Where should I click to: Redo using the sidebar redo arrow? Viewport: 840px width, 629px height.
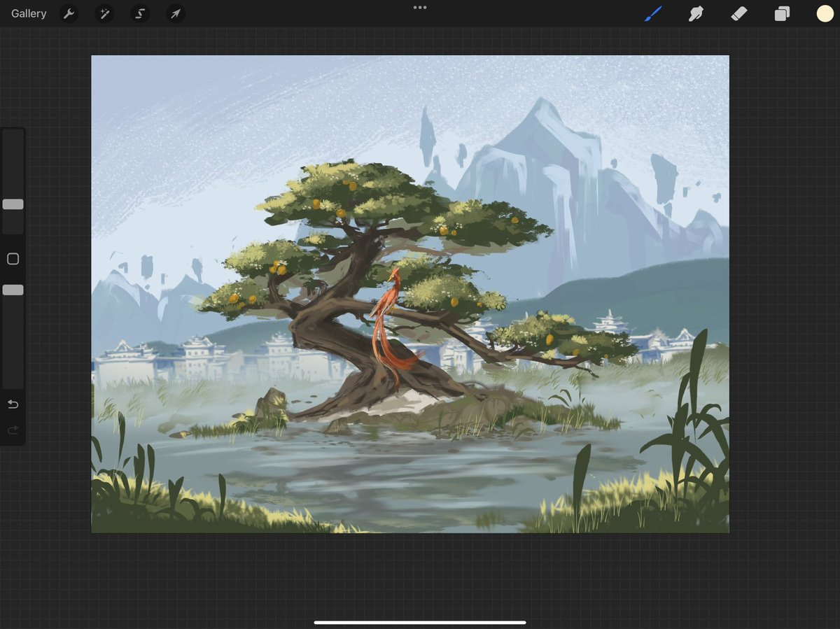pos(13,430)
